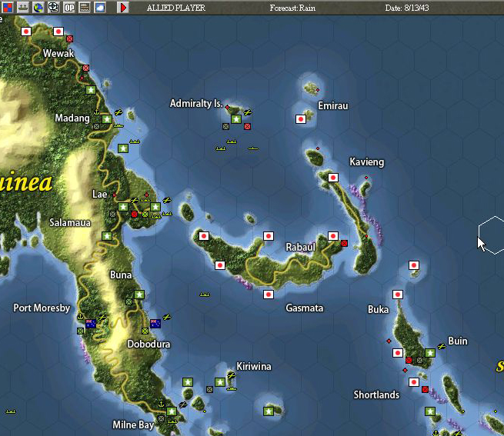
Task: Select the Allied star base below Wewak
Action: [91, 90]
